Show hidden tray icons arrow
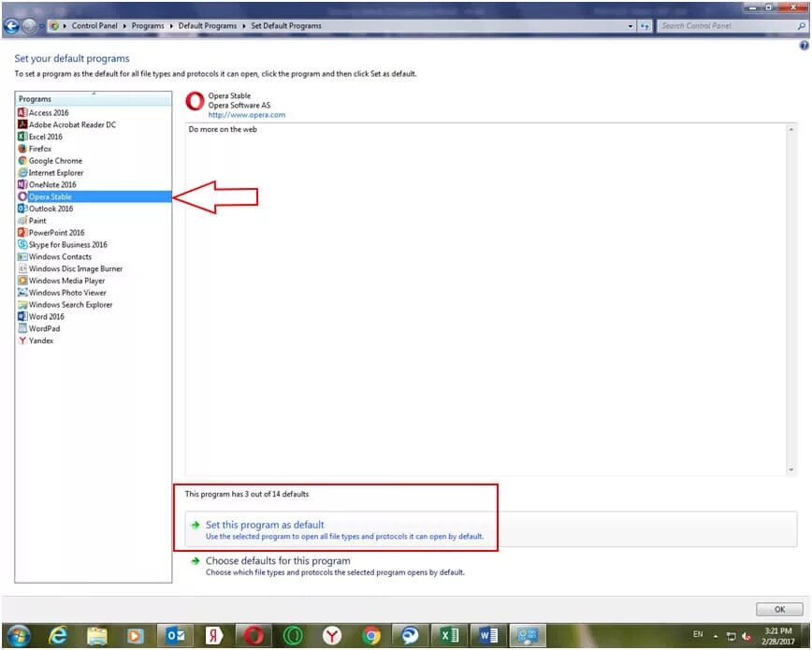Screen dimensions: 812x650 (716, 636)
